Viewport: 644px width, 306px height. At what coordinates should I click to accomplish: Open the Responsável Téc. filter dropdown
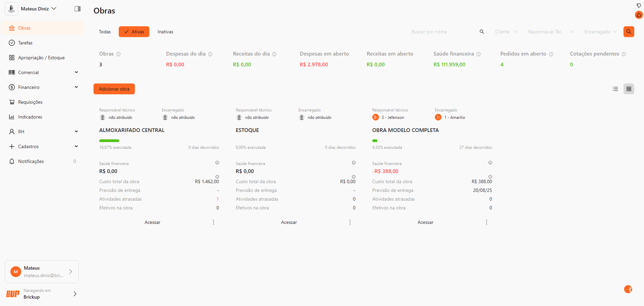551,32
